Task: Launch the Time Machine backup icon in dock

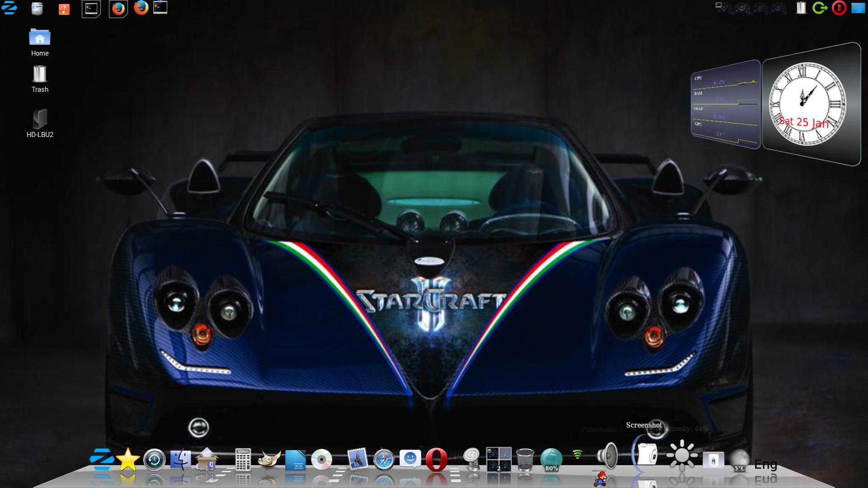Action: coord(154,460)
